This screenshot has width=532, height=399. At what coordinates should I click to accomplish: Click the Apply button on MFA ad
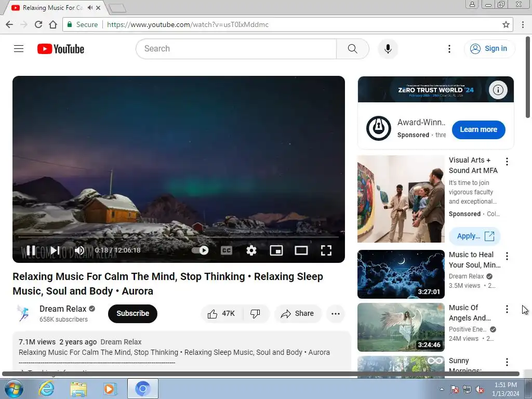point(475,236)
